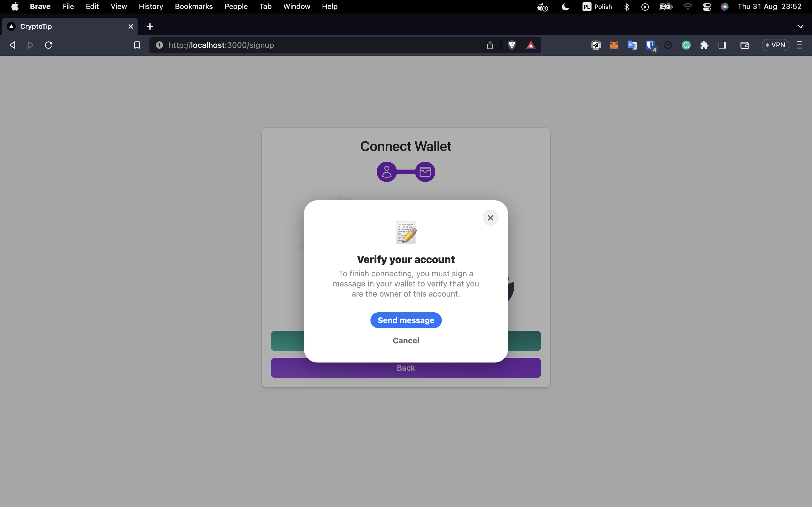Screen dimensions: 812x507
Task: Open the Extensions puzzle piece menu
Action: tap(704, 45)
